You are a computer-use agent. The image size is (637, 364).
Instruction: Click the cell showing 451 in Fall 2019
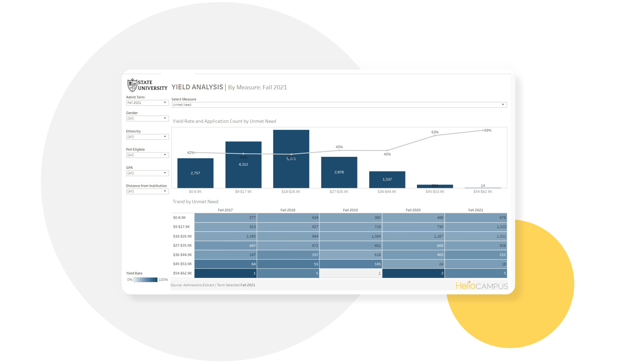pos(351,246)
